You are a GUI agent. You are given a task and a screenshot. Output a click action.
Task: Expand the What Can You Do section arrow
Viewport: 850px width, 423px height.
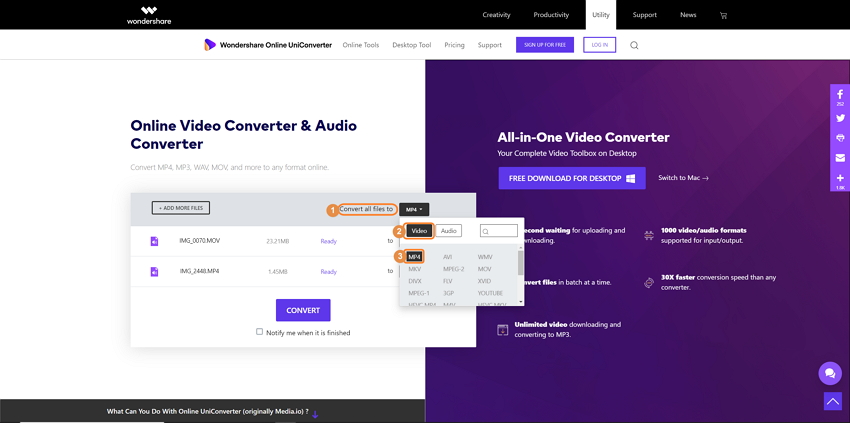click(x=315, y=413)
